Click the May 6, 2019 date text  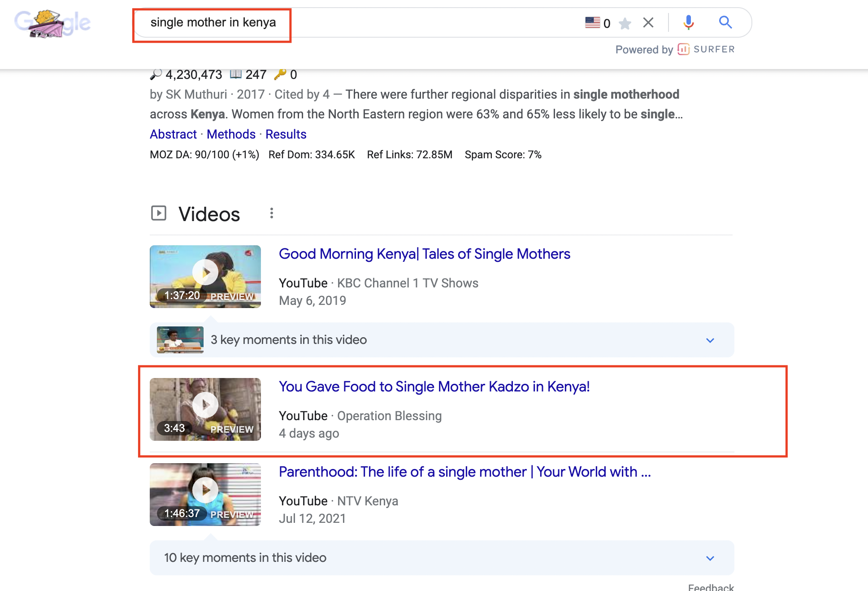pos(312,300)
